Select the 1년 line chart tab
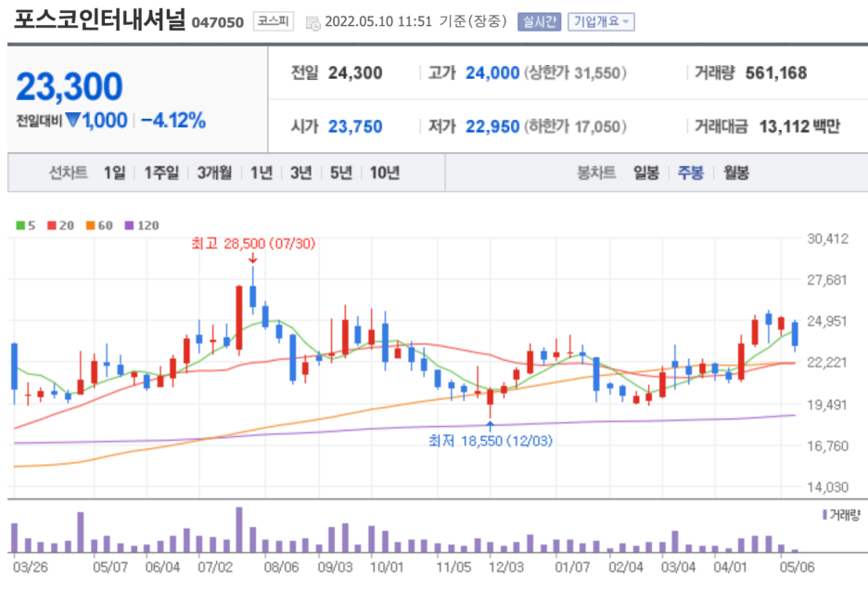The image size is (868, 592). tap(262, 173)
